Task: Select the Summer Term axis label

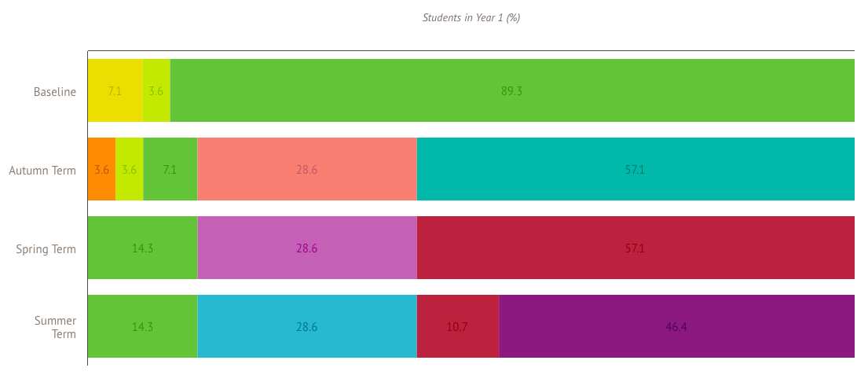Action: click(x=56, y=327)
